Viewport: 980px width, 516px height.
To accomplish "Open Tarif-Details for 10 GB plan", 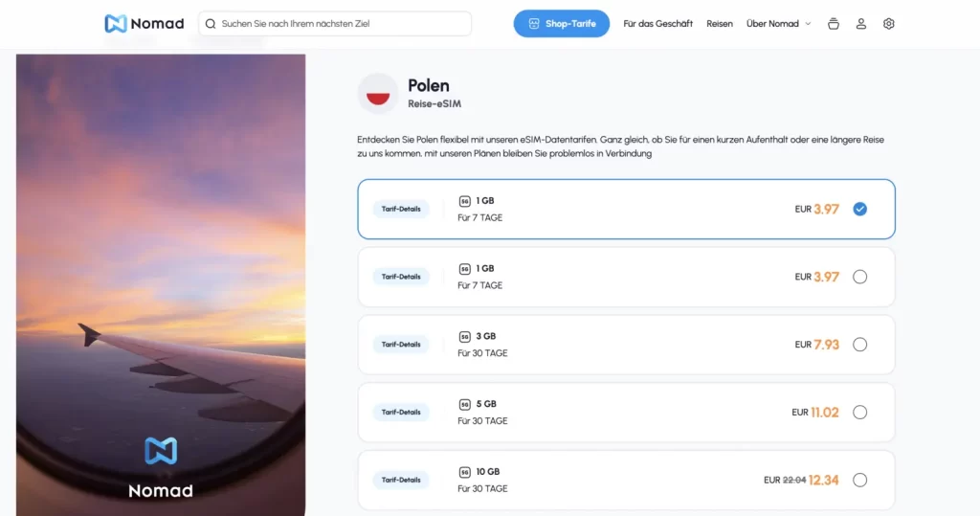I will point(401,480).
